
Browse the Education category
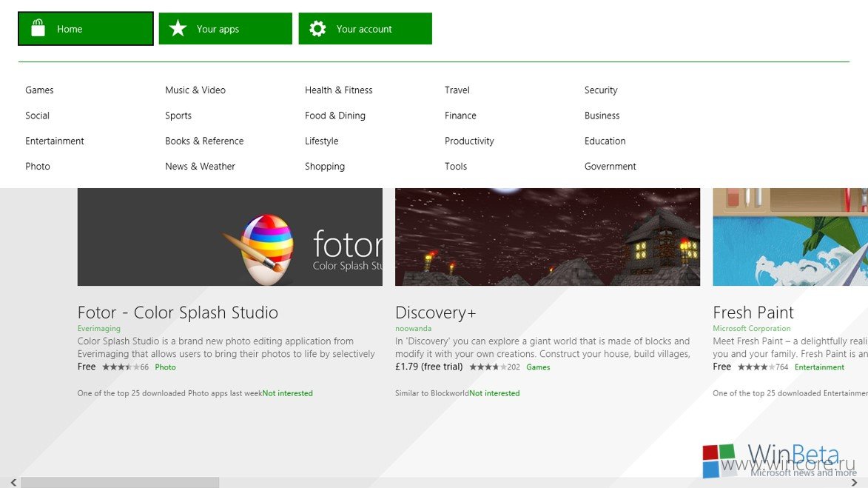tap(605, 141)
